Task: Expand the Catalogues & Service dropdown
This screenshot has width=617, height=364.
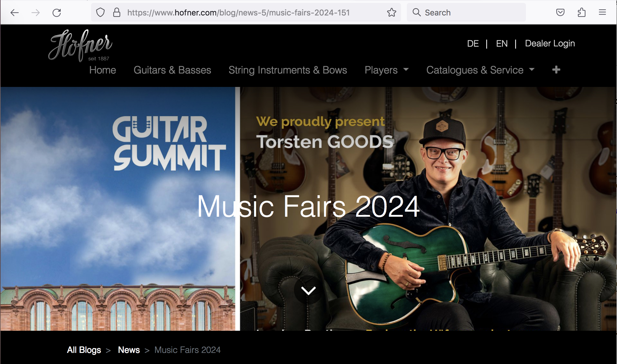Action: (480, 70)
